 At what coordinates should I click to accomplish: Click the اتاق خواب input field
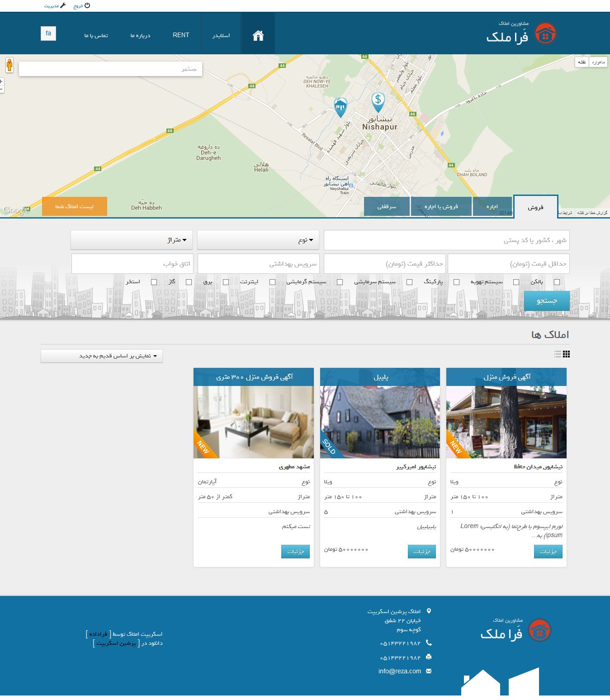click(x=132, y=264)
